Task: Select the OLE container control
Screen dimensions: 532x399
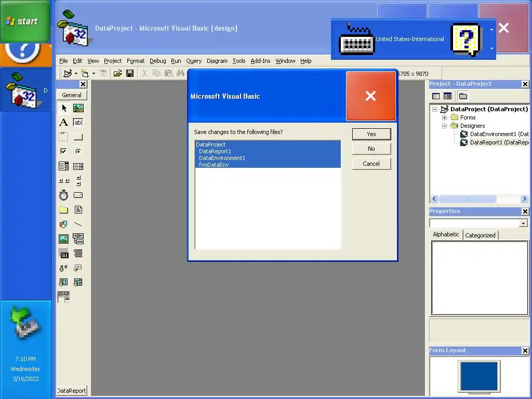Action: [x=64, y=254]
